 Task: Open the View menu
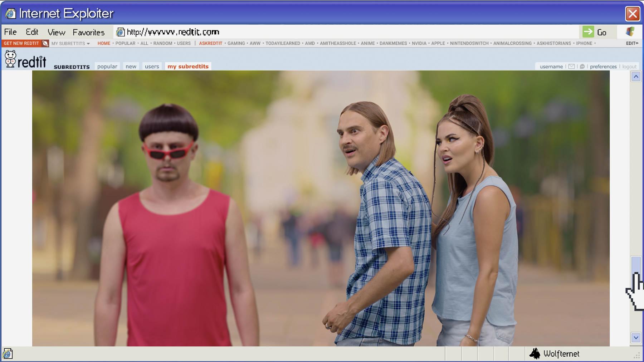[56, 32]
